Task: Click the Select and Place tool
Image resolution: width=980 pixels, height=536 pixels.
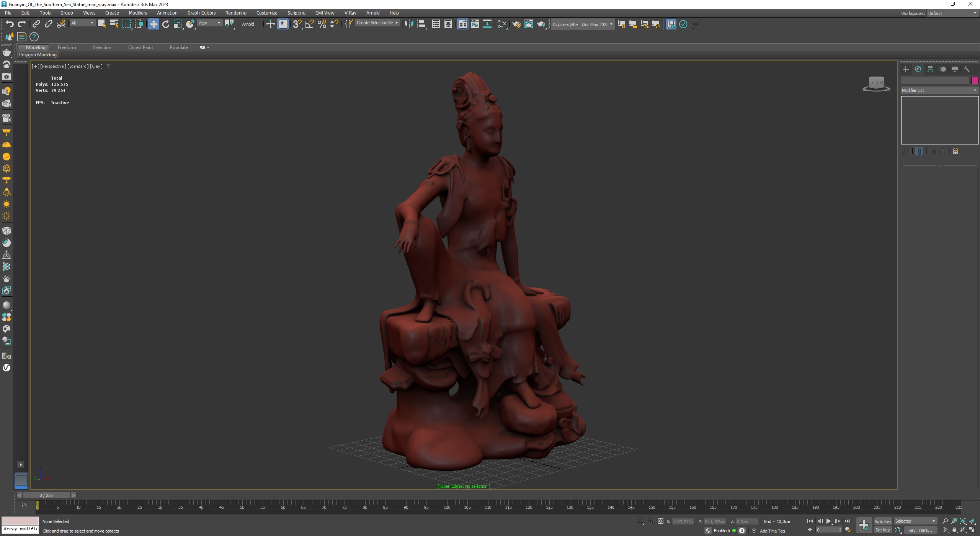Action: 190,24
